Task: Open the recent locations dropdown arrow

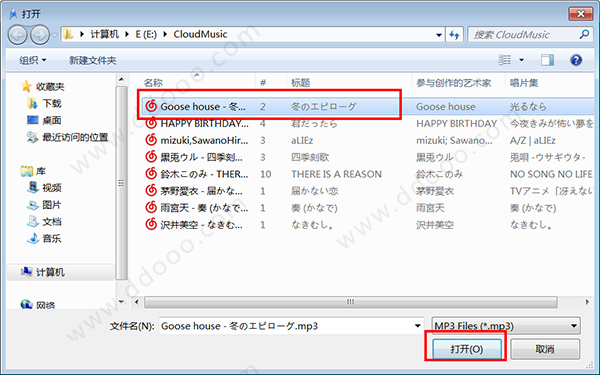Action: [55, 36]
